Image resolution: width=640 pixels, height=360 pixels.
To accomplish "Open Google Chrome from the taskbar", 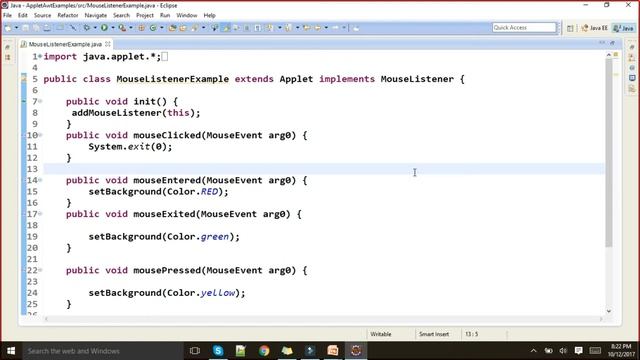I will click(264, 351).
